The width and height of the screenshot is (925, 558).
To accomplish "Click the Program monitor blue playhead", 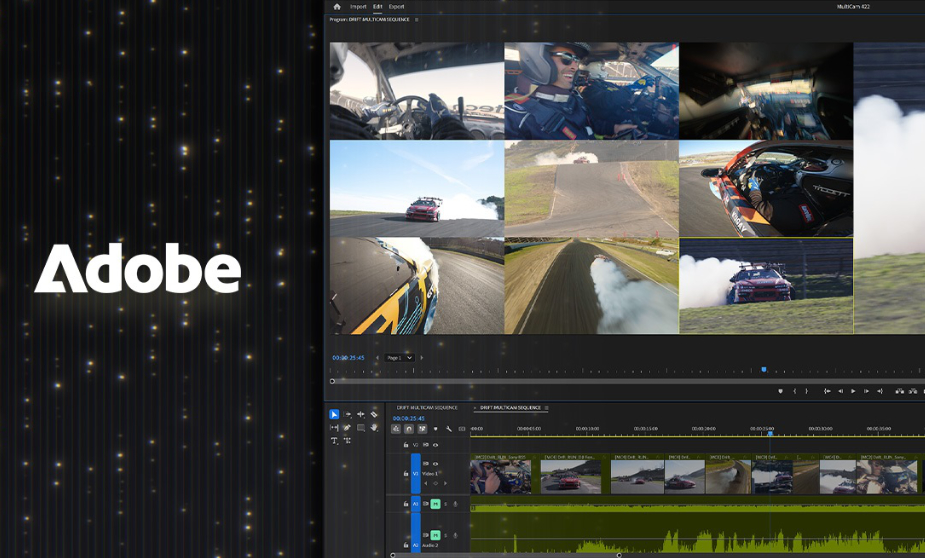I will (764, 370).
